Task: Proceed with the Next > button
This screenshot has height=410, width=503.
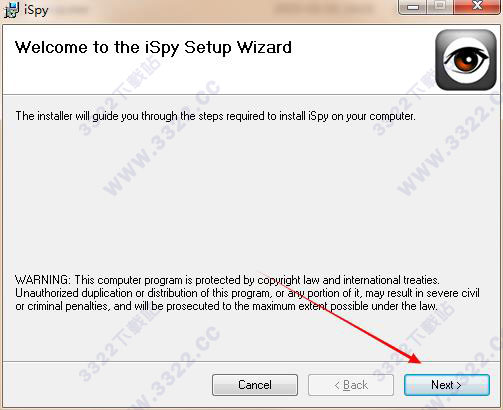Action: 447,385
